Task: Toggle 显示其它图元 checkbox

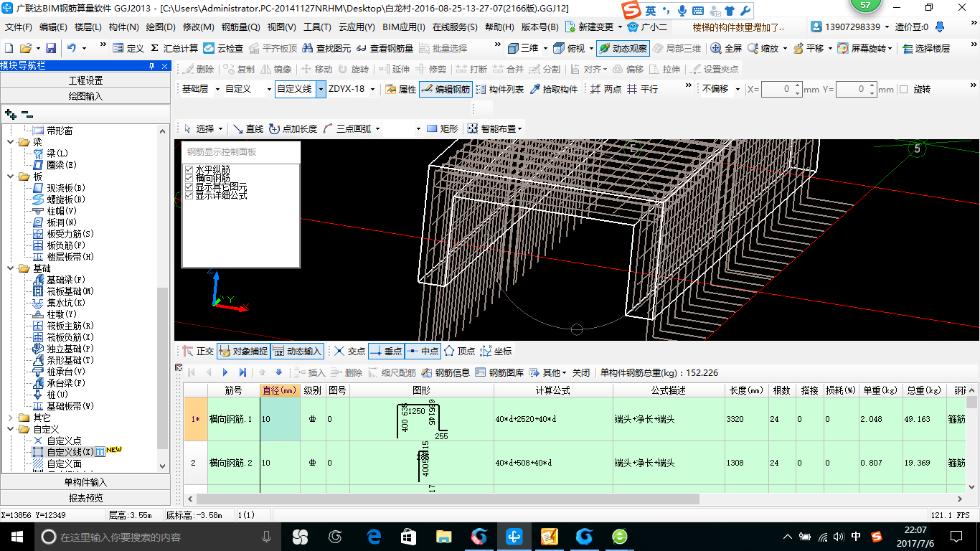Action: (189, 187)
